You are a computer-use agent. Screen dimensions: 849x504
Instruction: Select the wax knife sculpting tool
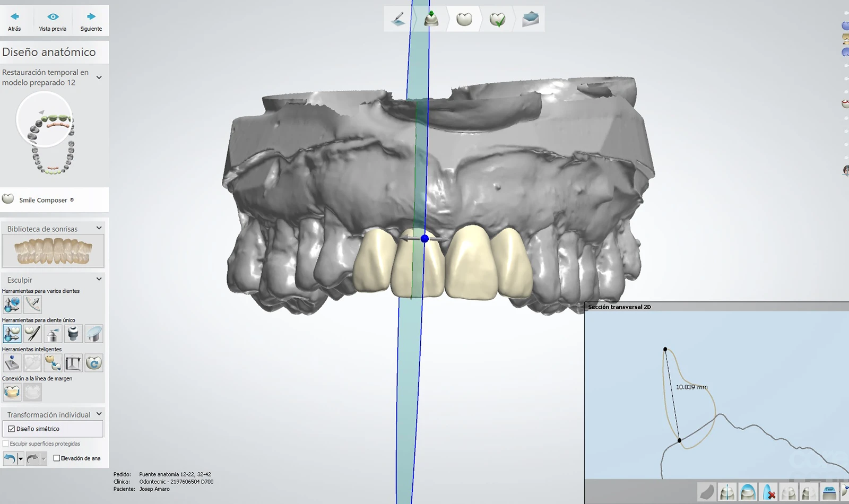pyautogui.click(x=32, y=334)
